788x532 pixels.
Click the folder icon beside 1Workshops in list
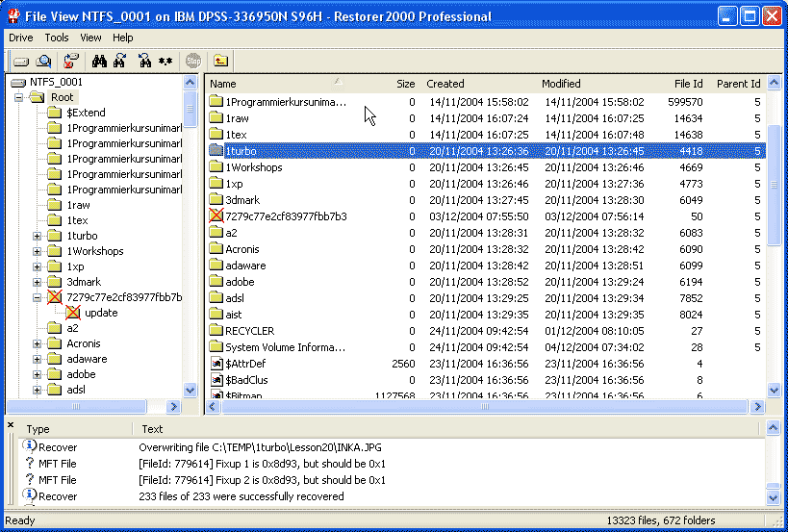tap(216, 166)
